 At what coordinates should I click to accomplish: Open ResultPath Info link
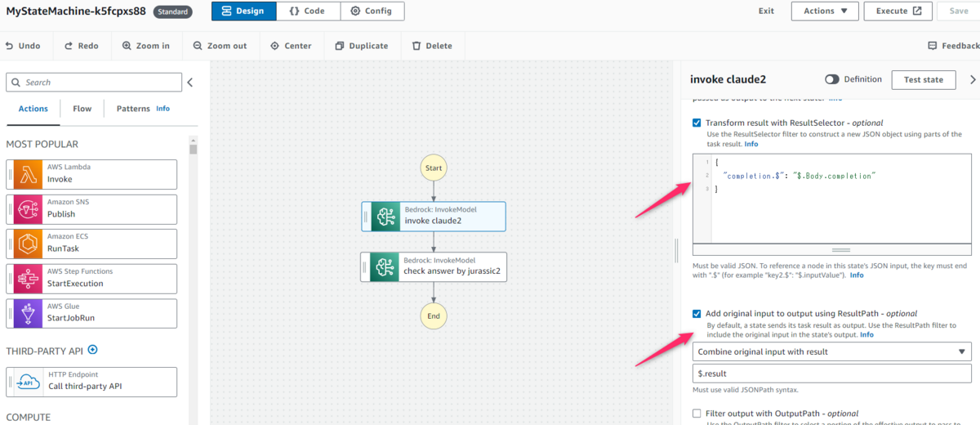(x=866, y=334)
